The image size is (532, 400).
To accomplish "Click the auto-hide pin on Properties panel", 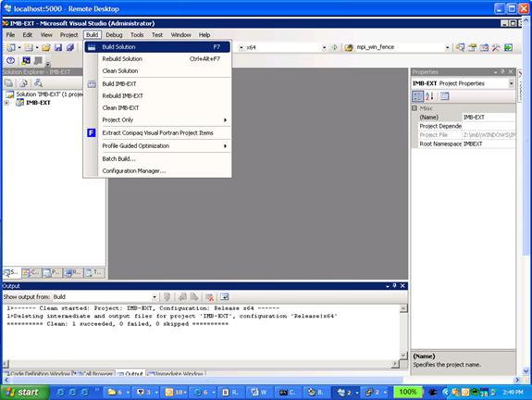I will pos(502,72).
